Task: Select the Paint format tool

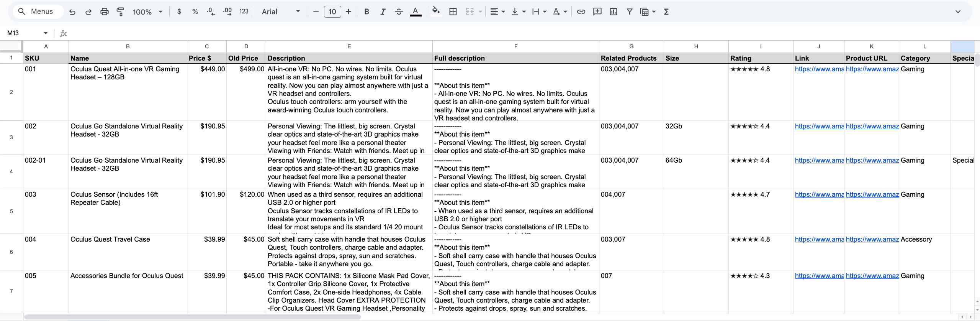Action: coord(120,12)
